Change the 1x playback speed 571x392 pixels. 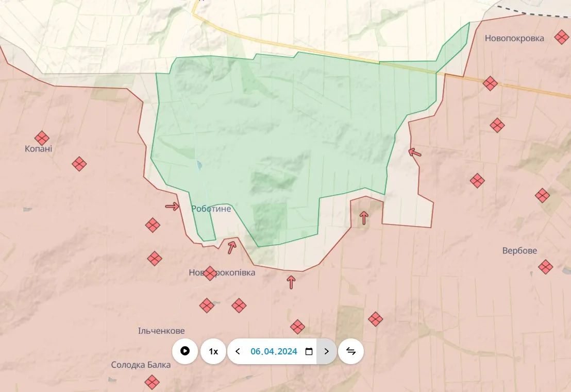point(213,351)
